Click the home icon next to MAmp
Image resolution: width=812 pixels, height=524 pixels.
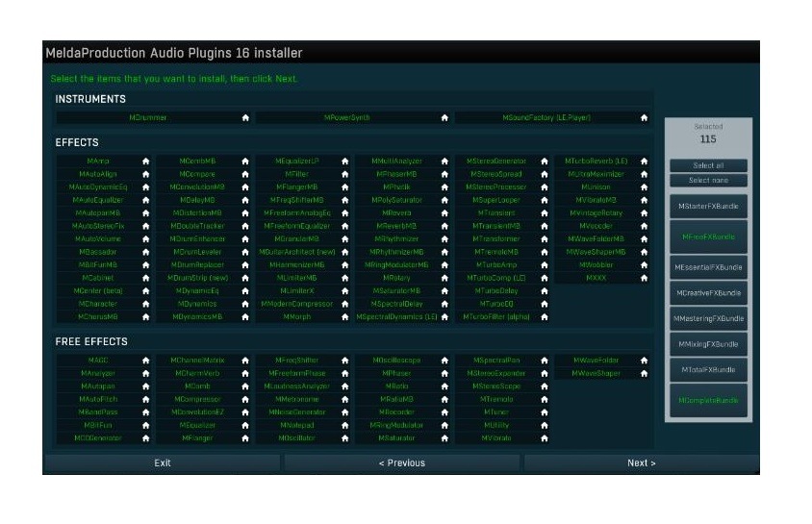pyautogui.click(x=145, y=162)
